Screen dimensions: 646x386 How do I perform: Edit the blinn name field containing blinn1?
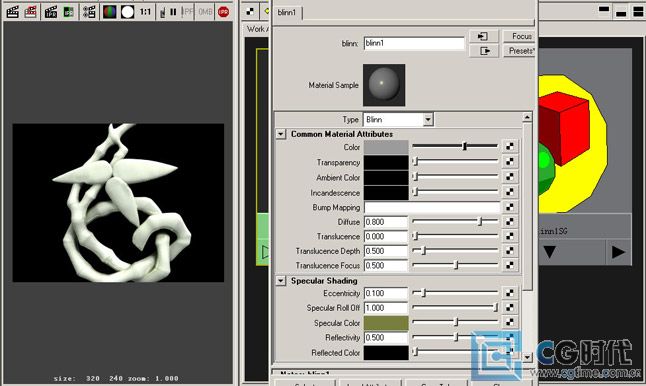coord(414,43)
